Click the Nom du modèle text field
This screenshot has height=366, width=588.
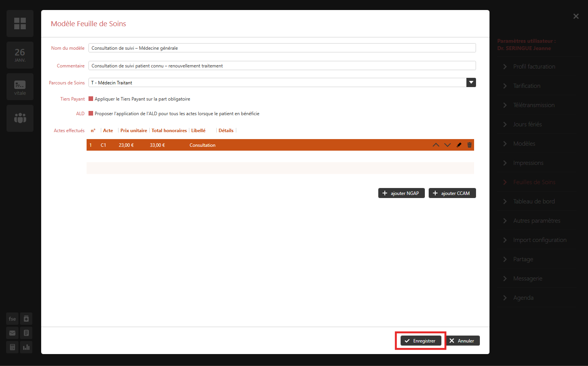tap(282, 48)
